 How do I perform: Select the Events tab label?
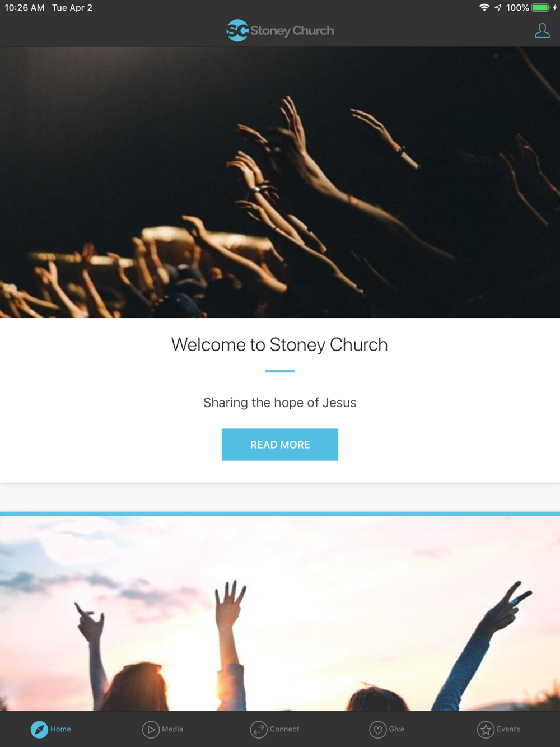[508, 729]
